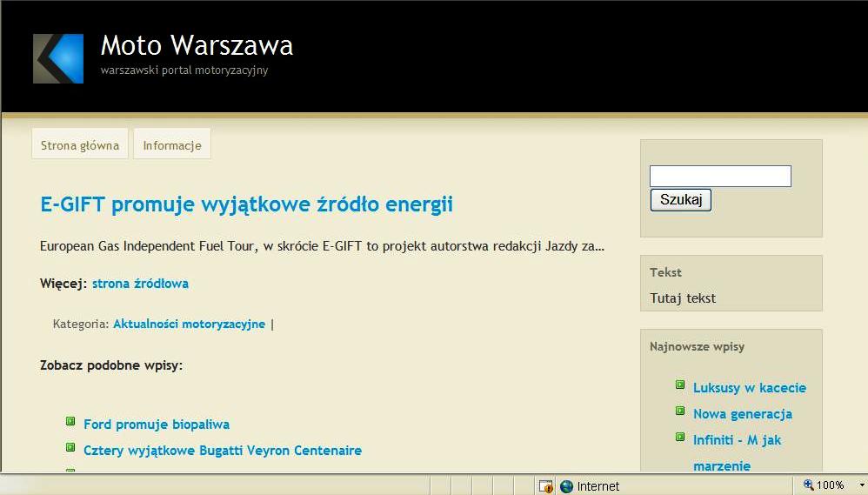The height and width of the screenshot is (495, 868).
Task: Open the E-GIFT promuje wyjątkowe źródło energii headline
Action: pyautogui.click(x=246, y=205)
